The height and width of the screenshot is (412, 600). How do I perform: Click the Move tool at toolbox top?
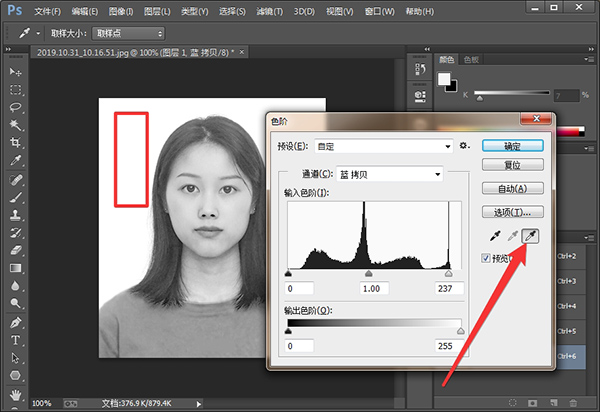(16, 72)
